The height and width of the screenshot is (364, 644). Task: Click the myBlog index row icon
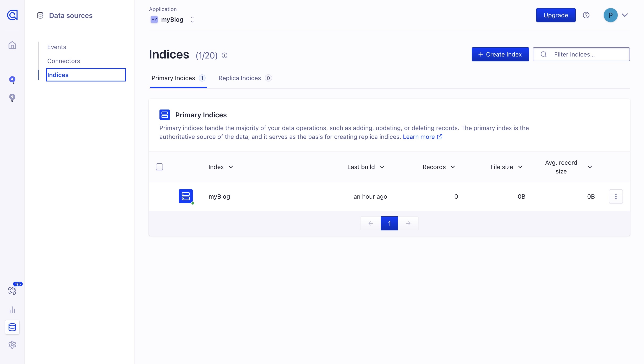pos(186,196)
